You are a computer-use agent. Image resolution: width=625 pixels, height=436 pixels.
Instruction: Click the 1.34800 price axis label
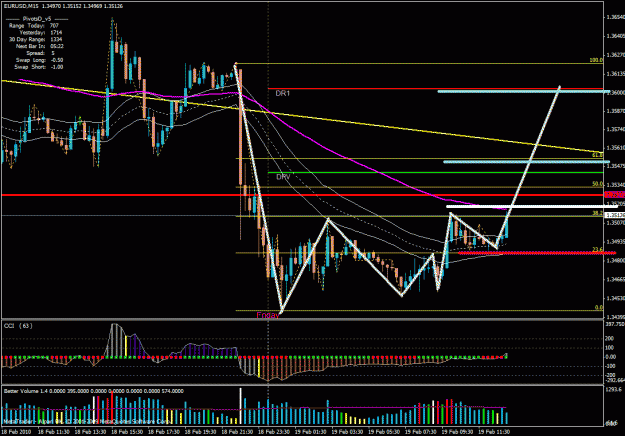click(615, 260)
